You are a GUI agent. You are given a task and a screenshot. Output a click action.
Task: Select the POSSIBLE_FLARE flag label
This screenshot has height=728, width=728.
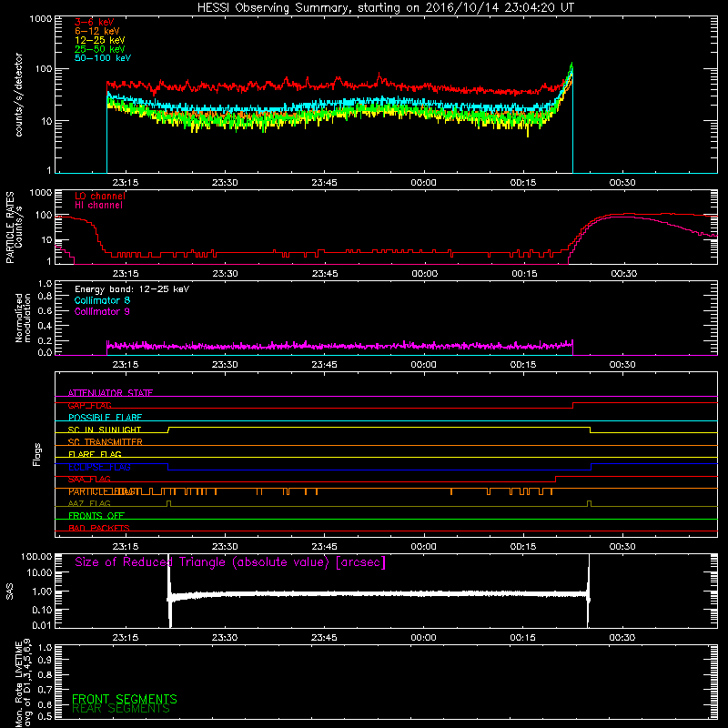[105, 418]
